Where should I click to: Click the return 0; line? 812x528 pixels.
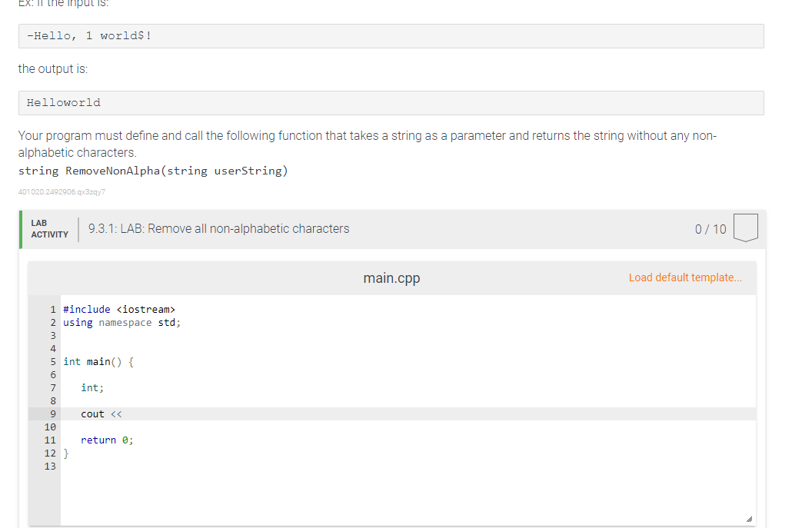pos(107,440)
